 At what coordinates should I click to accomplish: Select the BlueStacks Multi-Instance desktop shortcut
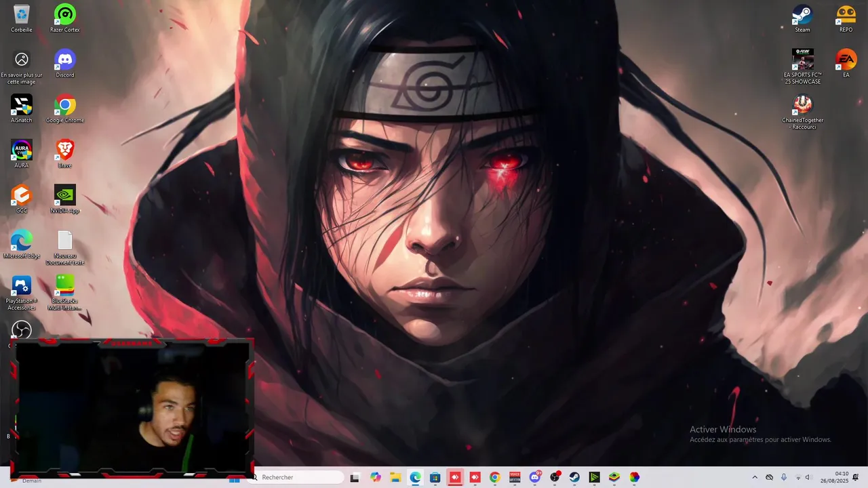(x=65, y=293)
